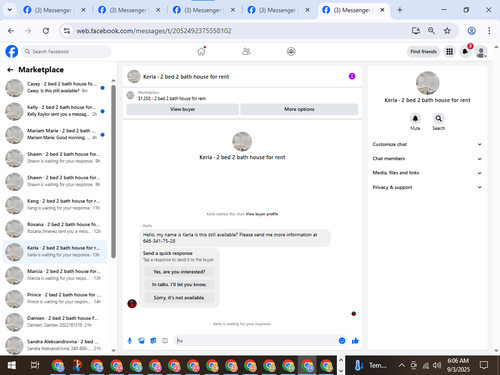Expand the Privacy & support section
500x375 pixels.
tap(427, 187)
